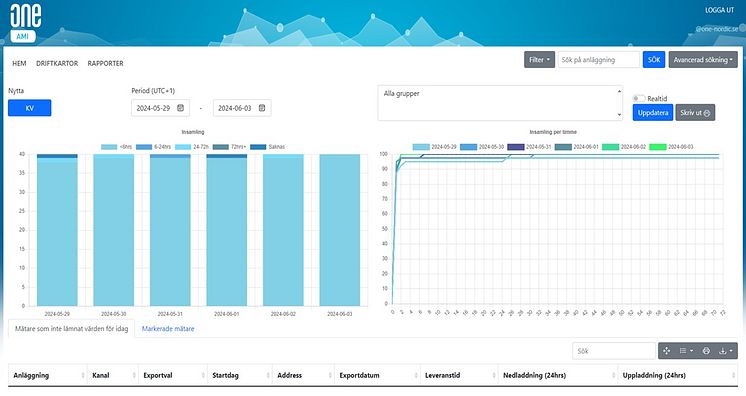Click the print icon in the table toolbar
The image size is (746, 396).
click(x=706, y=351)
